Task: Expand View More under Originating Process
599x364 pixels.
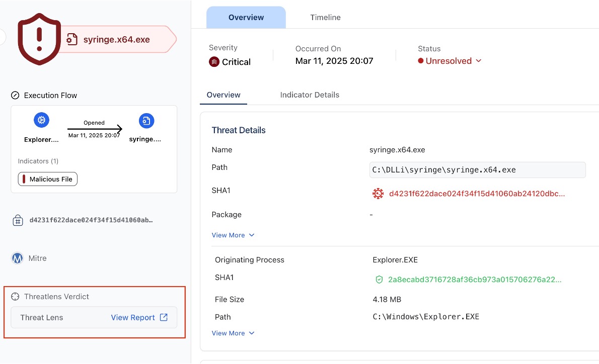Action: tap(233, 333)
